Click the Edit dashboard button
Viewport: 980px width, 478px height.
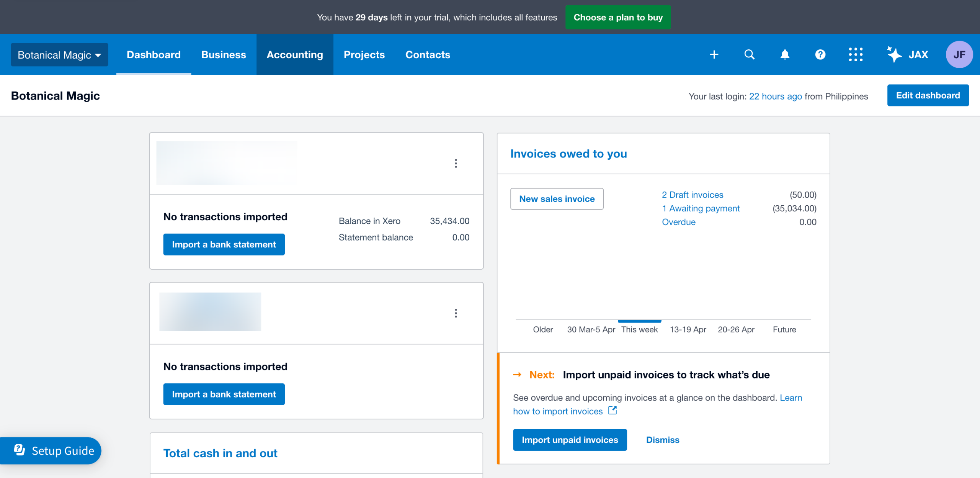[x=928, y=95]
